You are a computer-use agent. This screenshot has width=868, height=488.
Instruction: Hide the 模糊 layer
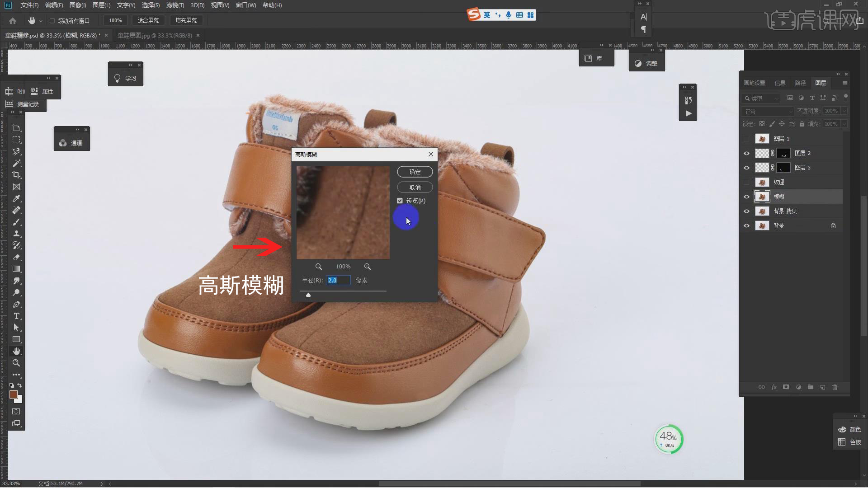click(746, 197)
